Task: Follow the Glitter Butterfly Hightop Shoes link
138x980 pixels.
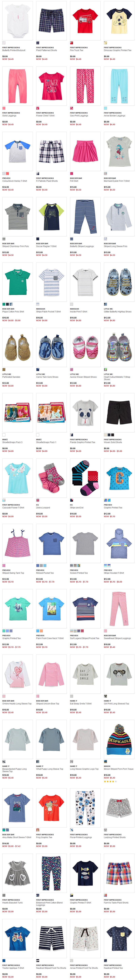Action: pos(118,312)
